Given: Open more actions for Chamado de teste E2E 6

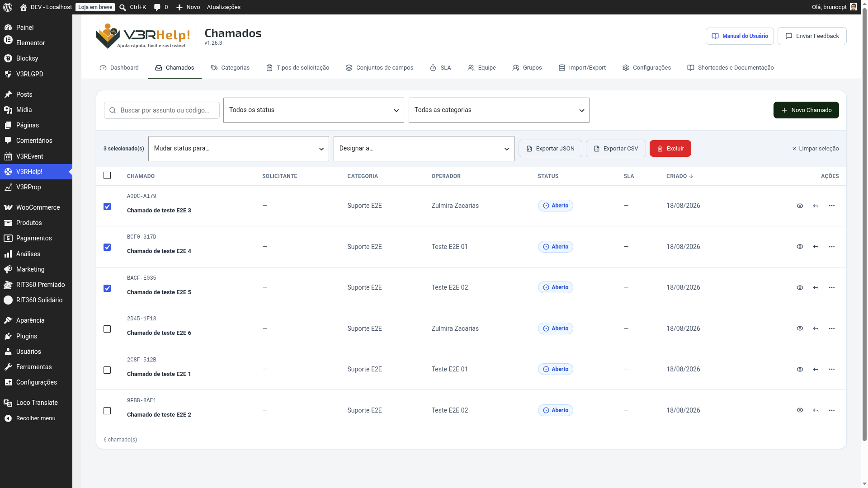Looking at the screenshot, I should (831, 328).
